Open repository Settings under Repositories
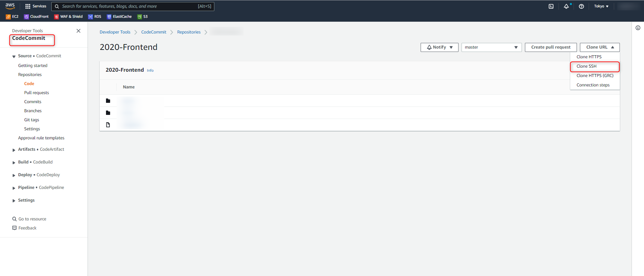The width and height of the screenshot is (644, 276). click(x=32, y=129)
